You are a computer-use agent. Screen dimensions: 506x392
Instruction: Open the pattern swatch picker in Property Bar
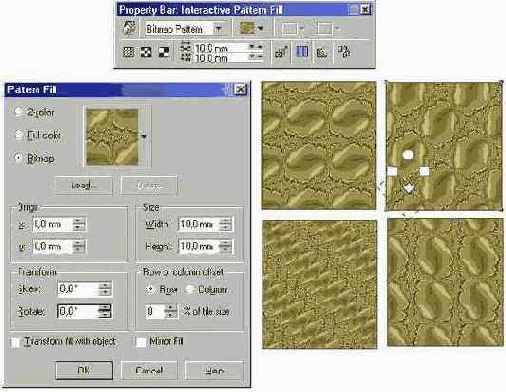[260, 28]
